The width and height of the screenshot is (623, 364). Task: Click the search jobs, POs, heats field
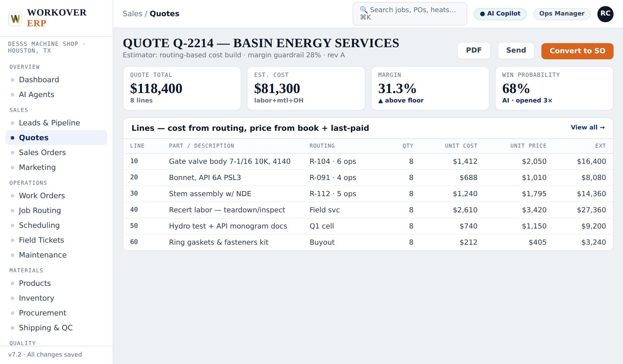point(410,14)
